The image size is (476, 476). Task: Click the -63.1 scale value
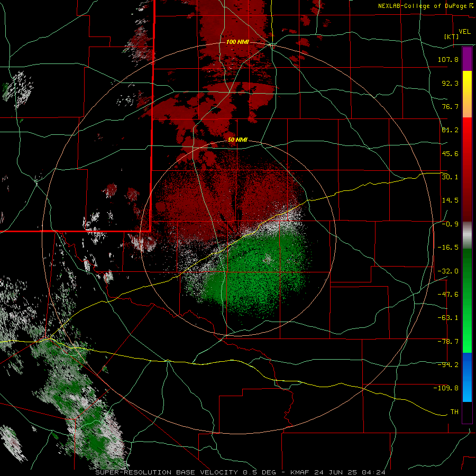[448, 318]
